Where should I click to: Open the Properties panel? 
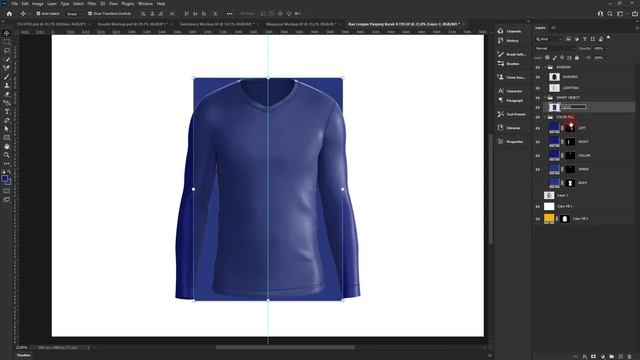coord(511,142)
